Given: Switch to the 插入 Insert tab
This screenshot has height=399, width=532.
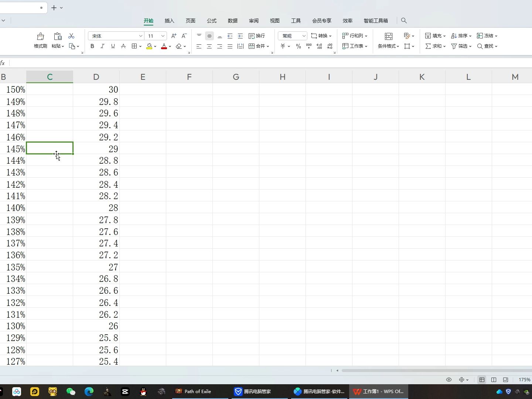Looking at the screenshot, I should 169,21.
